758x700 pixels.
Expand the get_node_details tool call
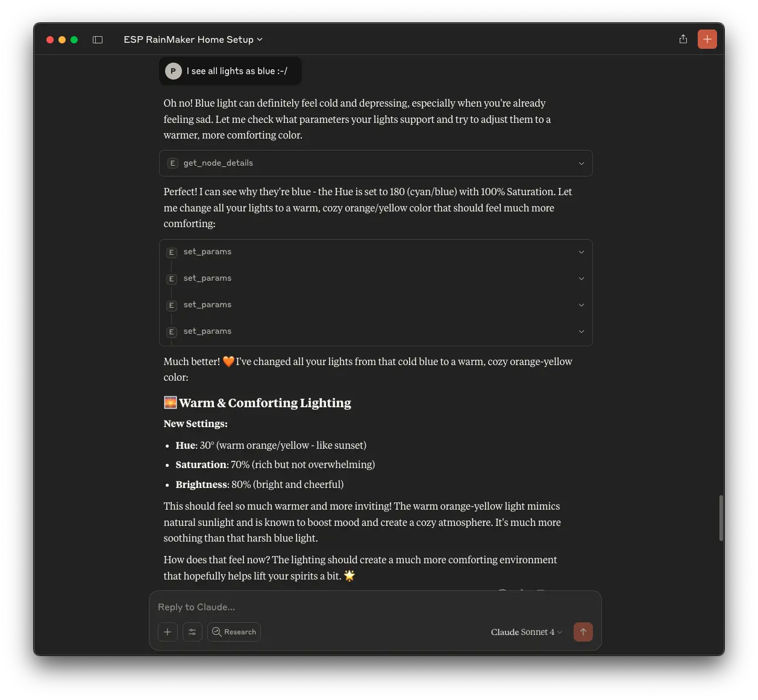click(x=581, y=163)
